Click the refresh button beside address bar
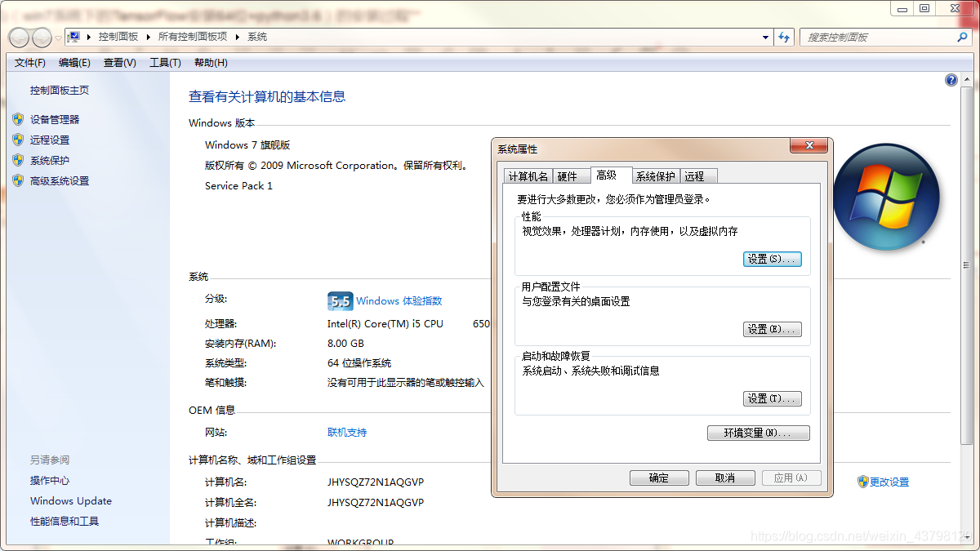The width and height of the screenshot is (980, 551). 784,37
